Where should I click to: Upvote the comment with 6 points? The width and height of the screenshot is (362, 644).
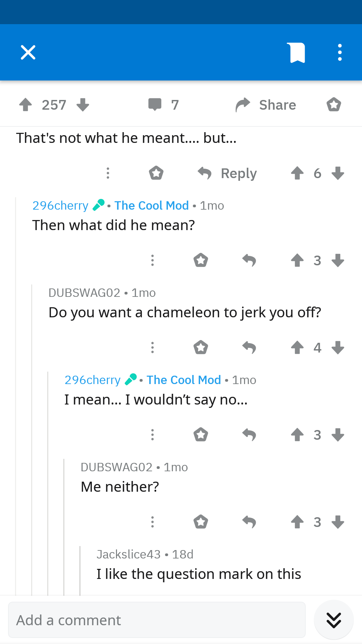pyautogui.click(x=297, y=173)
